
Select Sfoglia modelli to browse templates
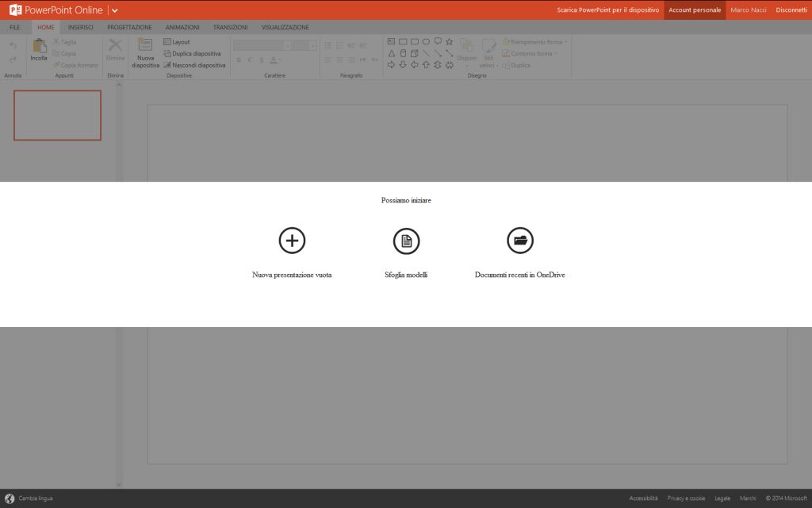(x=406, y=240)
